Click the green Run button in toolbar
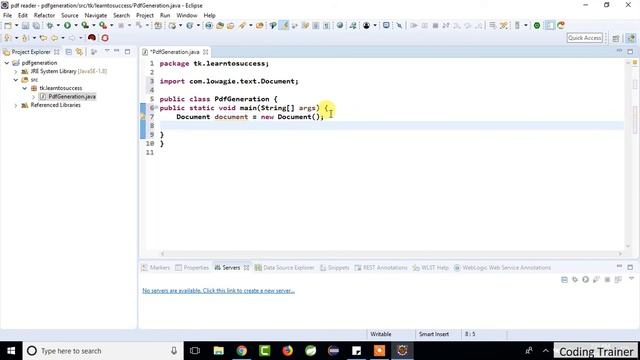Image resolution: width=640 pixels, height=360 pixels. point(67,26)
